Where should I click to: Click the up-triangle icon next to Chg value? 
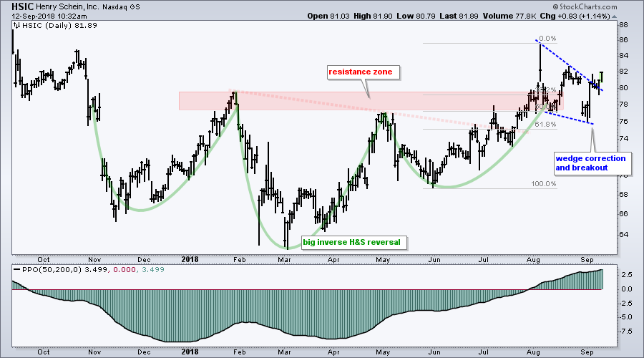tap(614, 17)
